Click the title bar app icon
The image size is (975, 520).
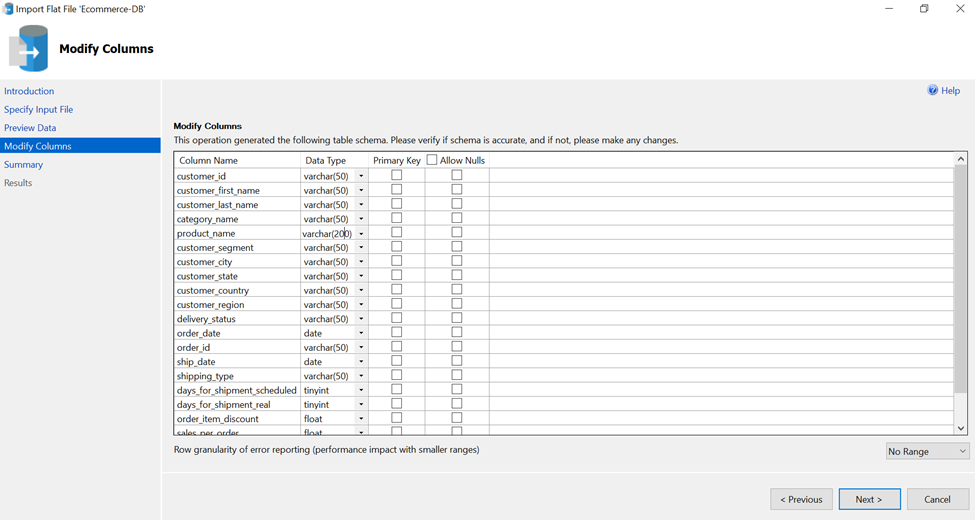coord(8,9)
